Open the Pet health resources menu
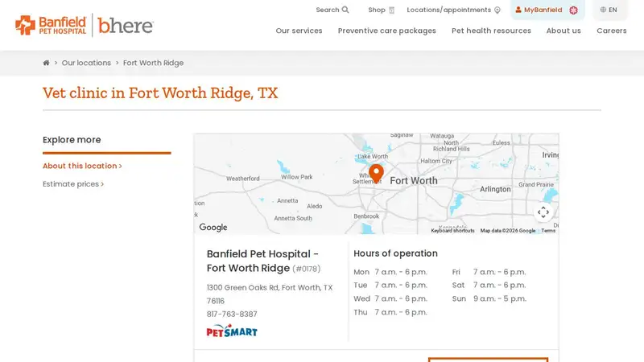Viewport: 644px width, 362px height. (x=491, y=31)
